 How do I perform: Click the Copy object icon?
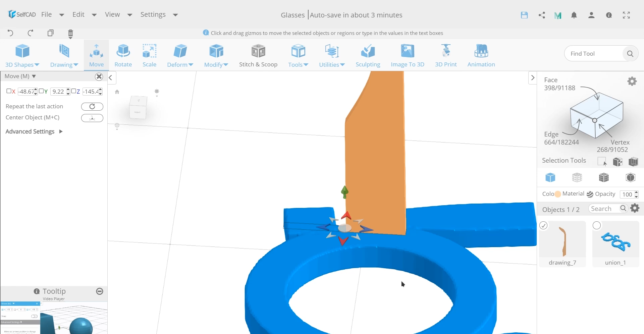coord(51,33)
